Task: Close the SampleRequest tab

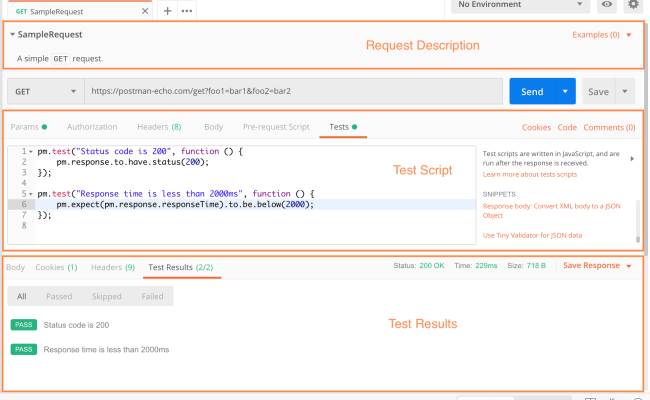Action: [145, 11]
